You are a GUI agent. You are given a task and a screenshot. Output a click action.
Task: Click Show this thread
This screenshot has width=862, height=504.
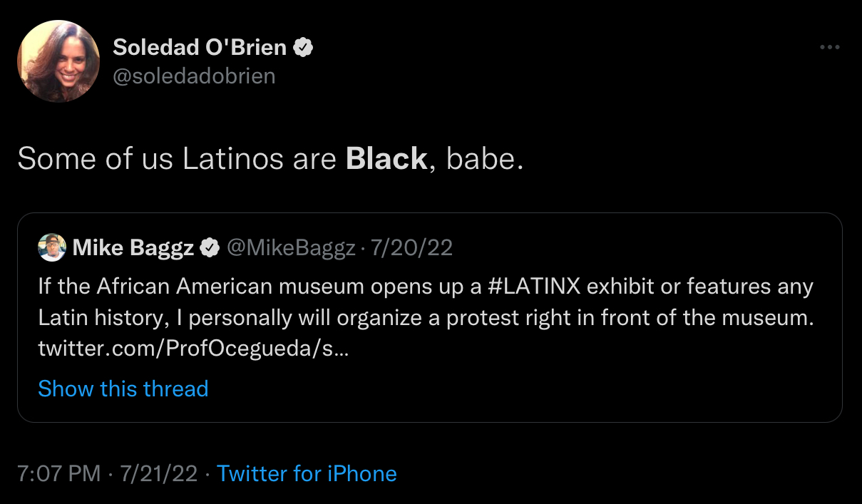click(123, 389)
